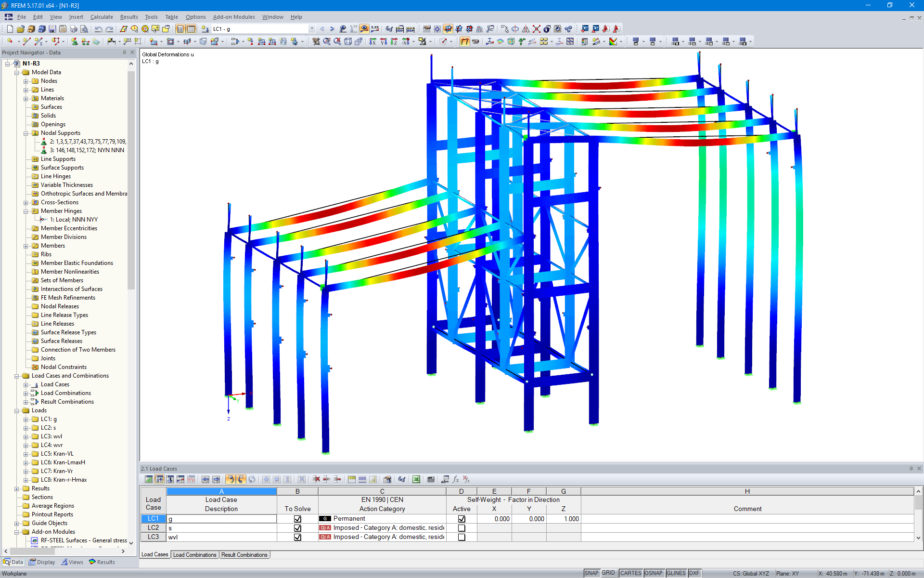Expand the Load Cases tree item
Image resolution: width=924 pixels, height=578 pixels.
pyautogui.click(x=26, y=384)
